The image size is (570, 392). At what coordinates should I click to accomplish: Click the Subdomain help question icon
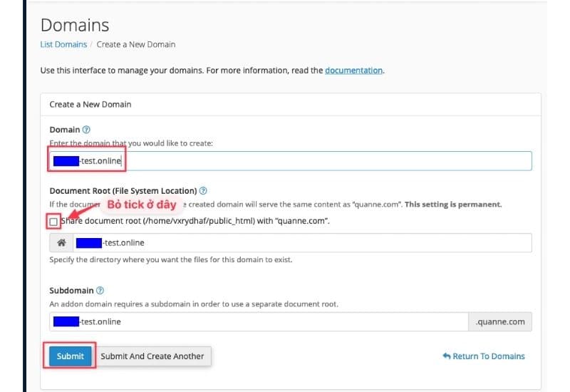100,291
